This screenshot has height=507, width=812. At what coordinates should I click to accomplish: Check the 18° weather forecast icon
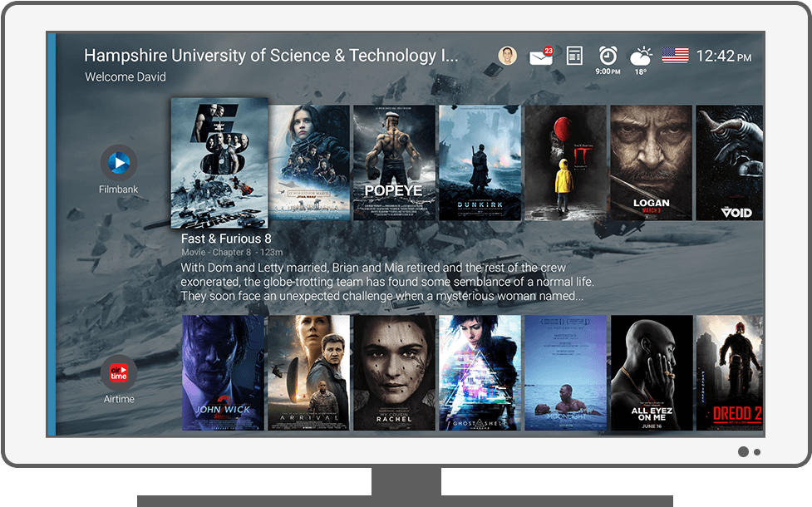tap(641, 61)
